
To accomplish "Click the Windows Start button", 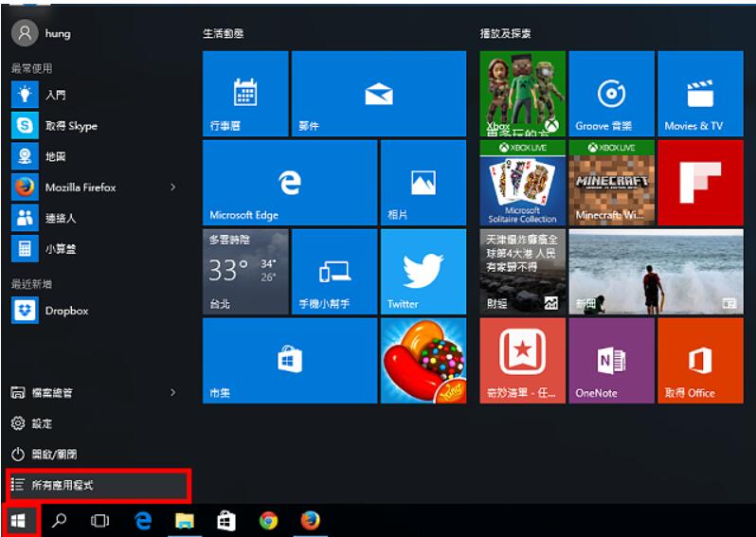I will click(18, 521).
